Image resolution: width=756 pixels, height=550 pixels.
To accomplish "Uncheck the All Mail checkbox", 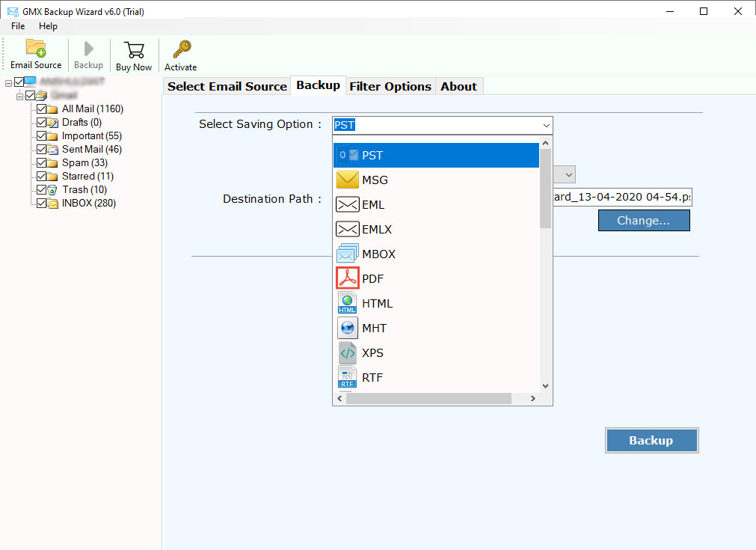I will pyautogui.click(x=41, y=109).
